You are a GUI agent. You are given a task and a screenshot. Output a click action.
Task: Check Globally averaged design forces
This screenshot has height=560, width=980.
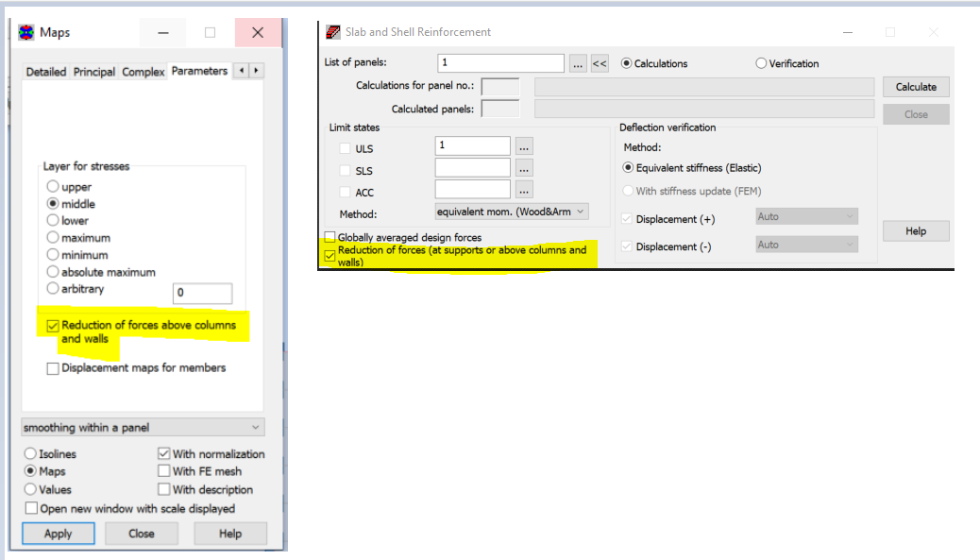329,237
